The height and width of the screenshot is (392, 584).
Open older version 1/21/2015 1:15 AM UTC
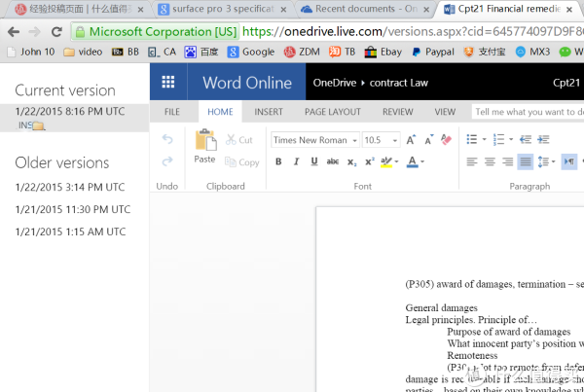(x=70, y=232)
